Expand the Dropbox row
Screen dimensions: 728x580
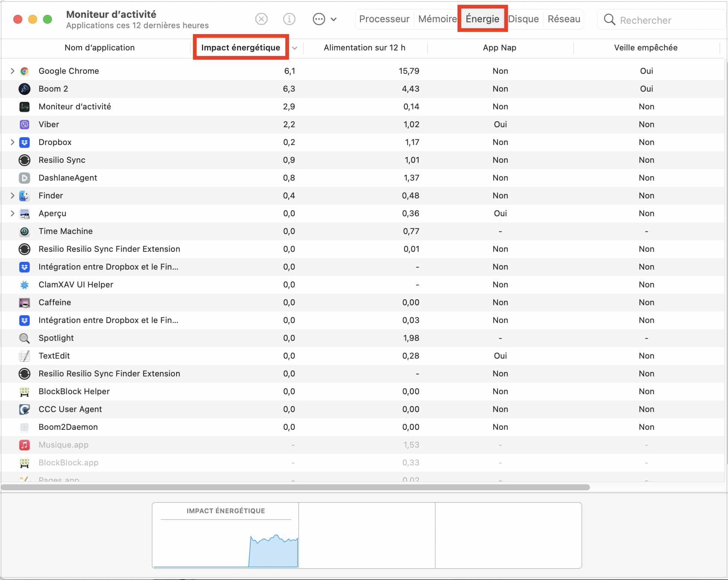(x=12, y=142)
